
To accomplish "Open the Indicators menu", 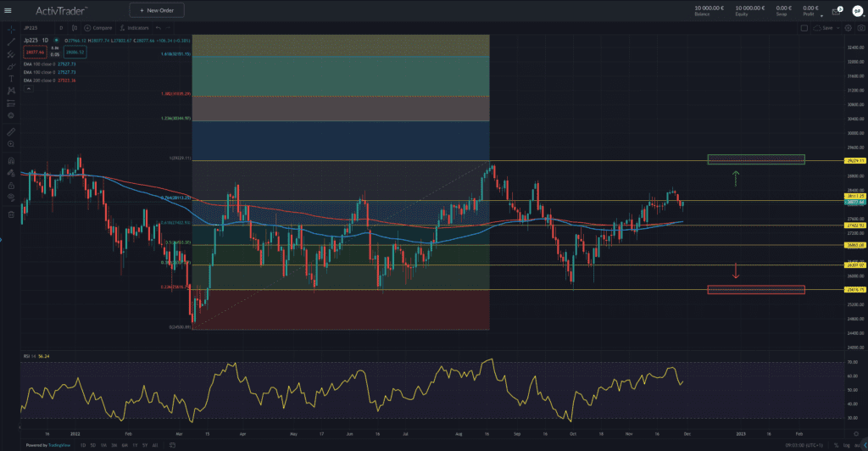I will 134,28.
